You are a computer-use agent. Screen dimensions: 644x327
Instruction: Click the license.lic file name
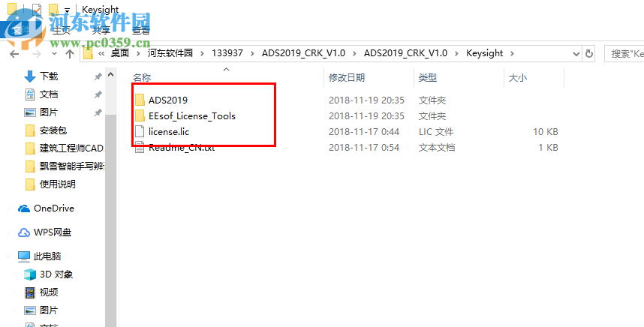click(x=169, y=132)
